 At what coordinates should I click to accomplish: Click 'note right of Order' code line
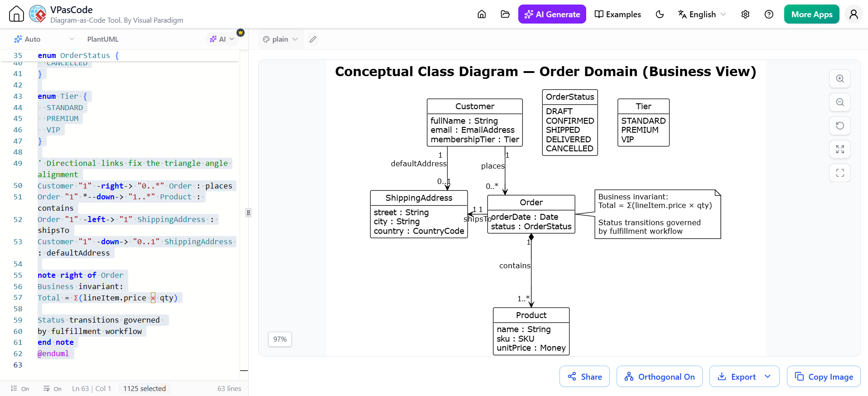click(x=80, y=275)
